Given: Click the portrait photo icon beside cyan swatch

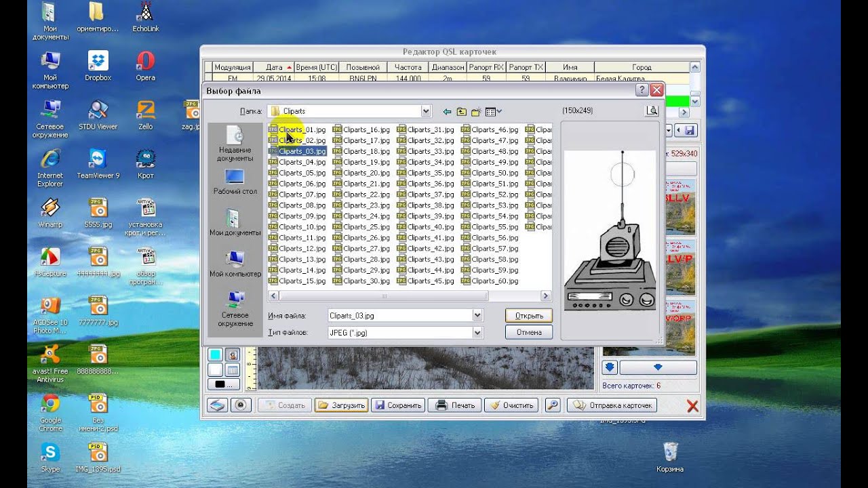Looking at the screenshot, I should click(233, 354).
